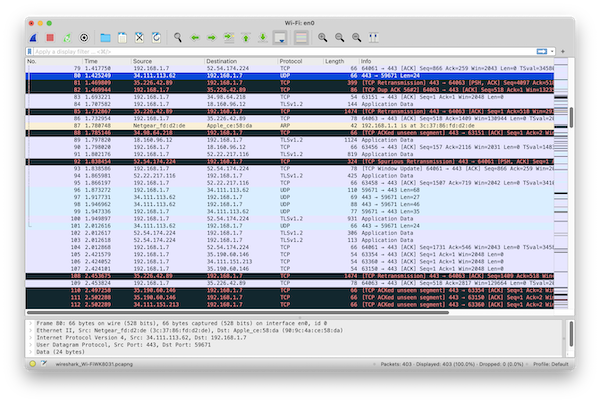Go to the previous packet with the left arrow
The height and width of the screenshot is (403, 600).
click(x=193, y=37)
